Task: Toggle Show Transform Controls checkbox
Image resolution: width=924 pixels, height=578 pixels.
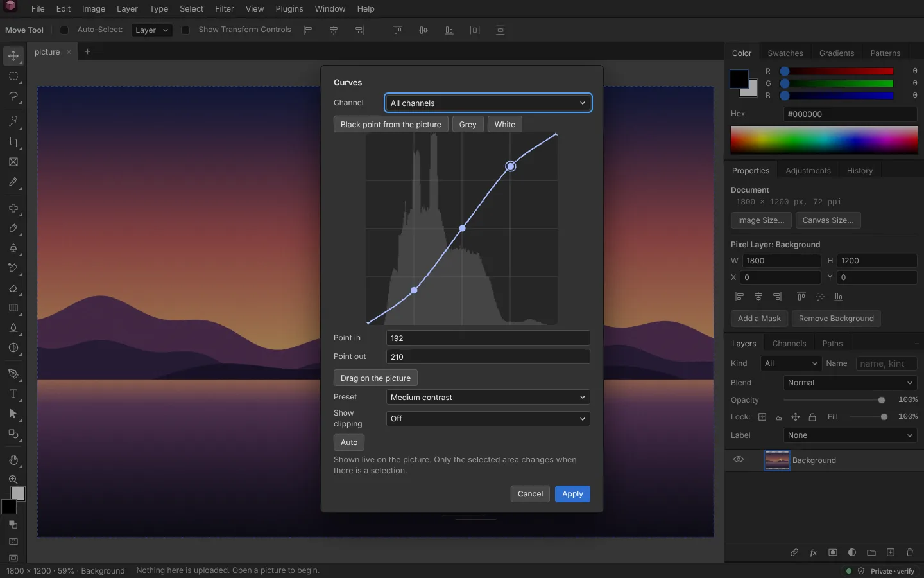Action: click(185, 30)
